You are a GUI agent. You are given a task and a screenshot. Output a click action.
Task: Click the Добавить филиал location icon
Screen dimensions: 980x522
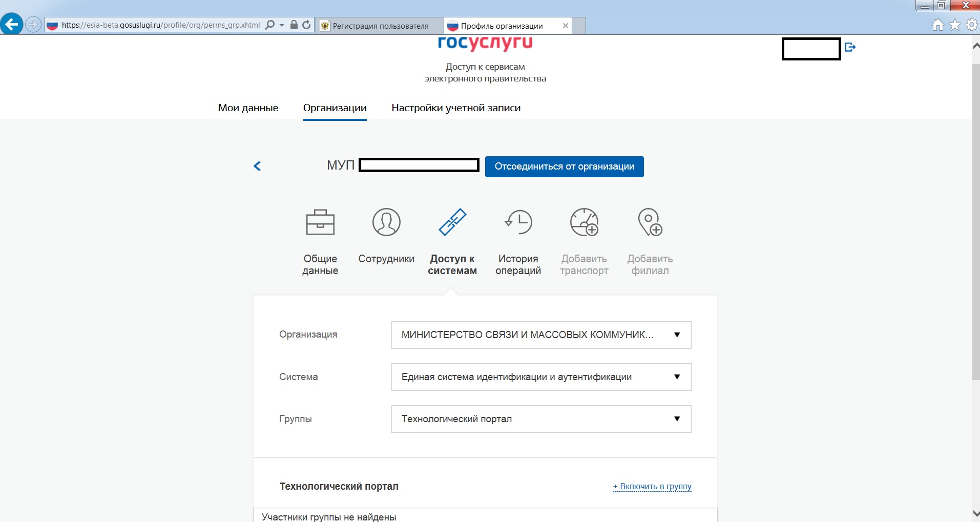pos(650,222)
